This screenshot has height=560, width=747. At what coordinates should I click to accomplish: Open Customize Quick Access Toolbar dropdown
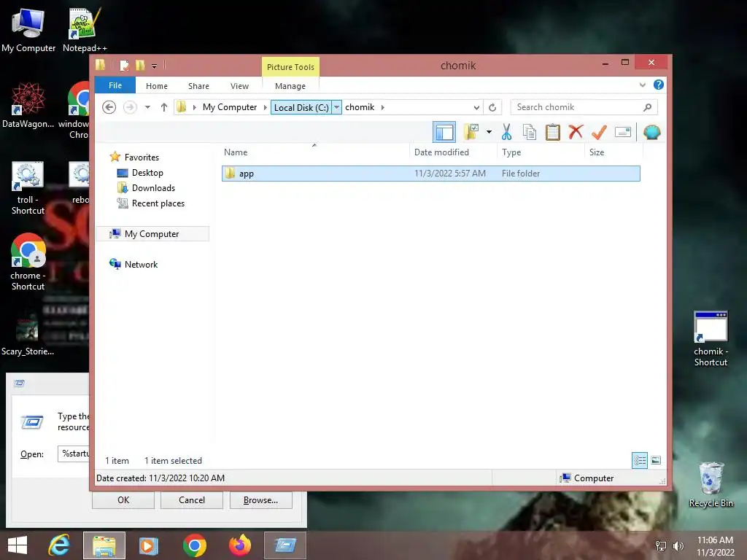[x=155, y=66]
